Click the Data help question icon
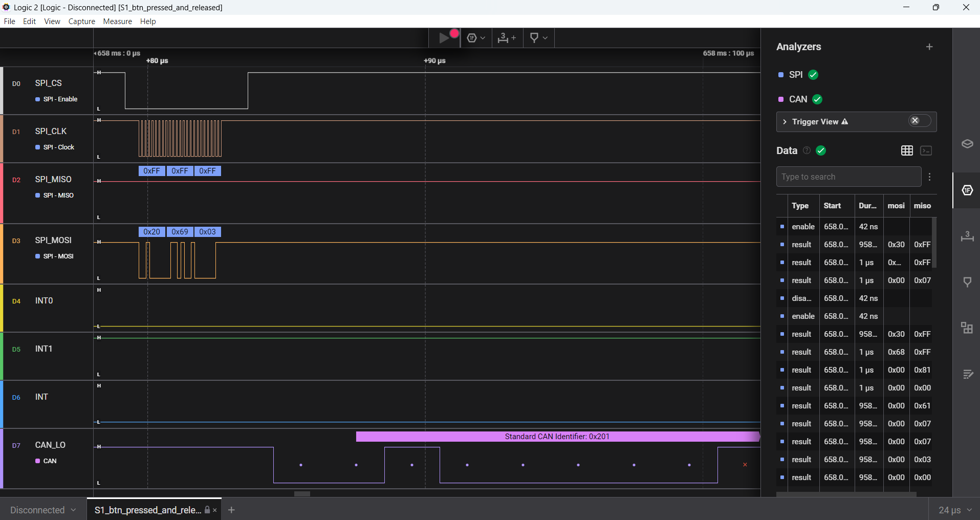Image resolution: width=980 pixels, height=520 pixels. (807, 150)
